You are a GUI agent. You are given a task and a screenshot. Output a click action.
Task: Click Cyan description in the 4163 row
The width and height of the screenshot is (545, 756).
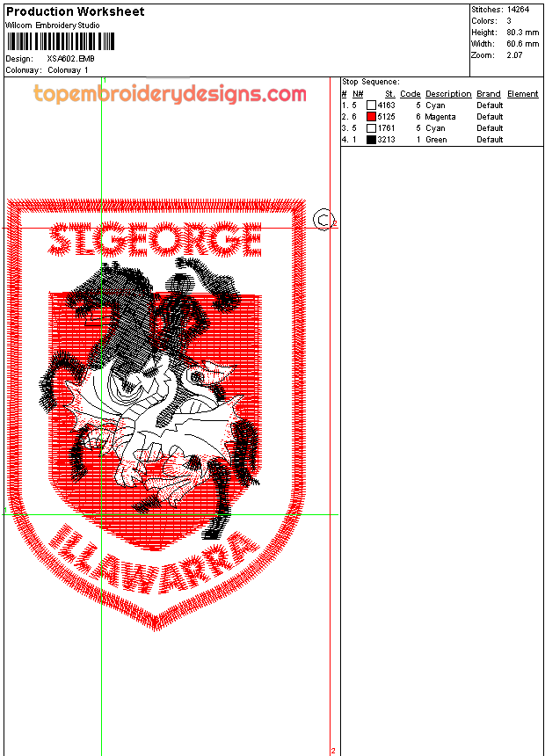click(x=435, y=105)
